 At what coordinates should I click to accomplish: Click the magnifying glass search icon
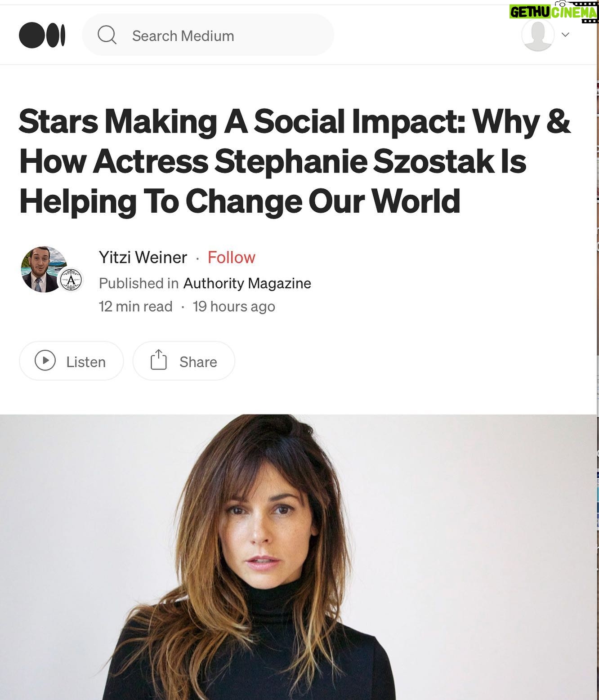point(107,35)
